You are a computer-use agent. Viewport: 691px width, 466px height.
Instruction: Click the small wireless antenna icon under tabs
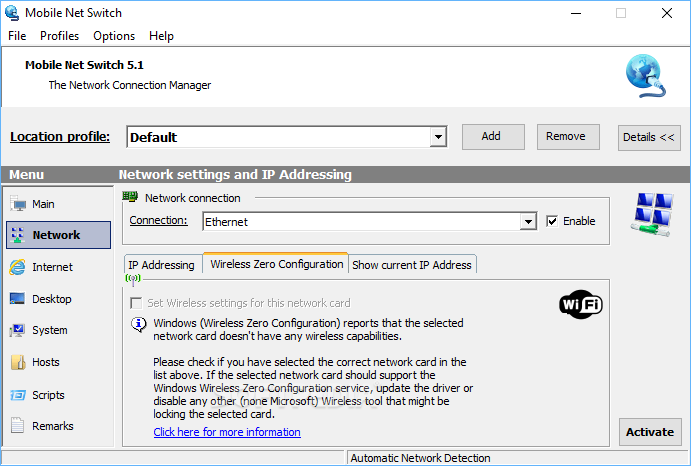click(133, 280)
